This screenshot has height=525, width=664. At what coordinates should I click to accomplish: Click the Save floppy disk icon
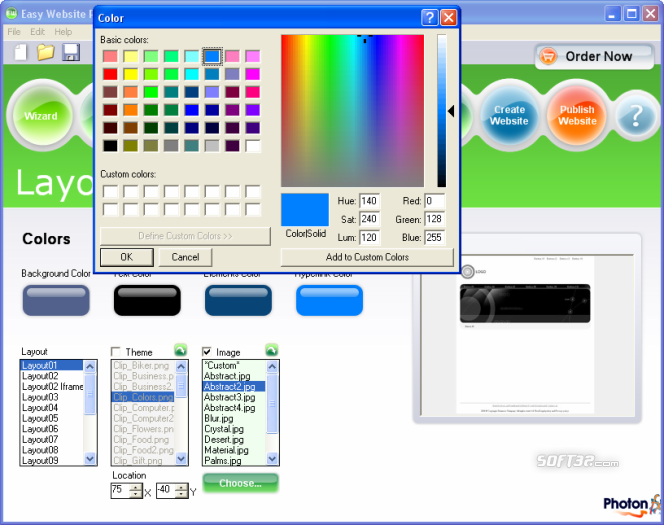coord(71,52)
